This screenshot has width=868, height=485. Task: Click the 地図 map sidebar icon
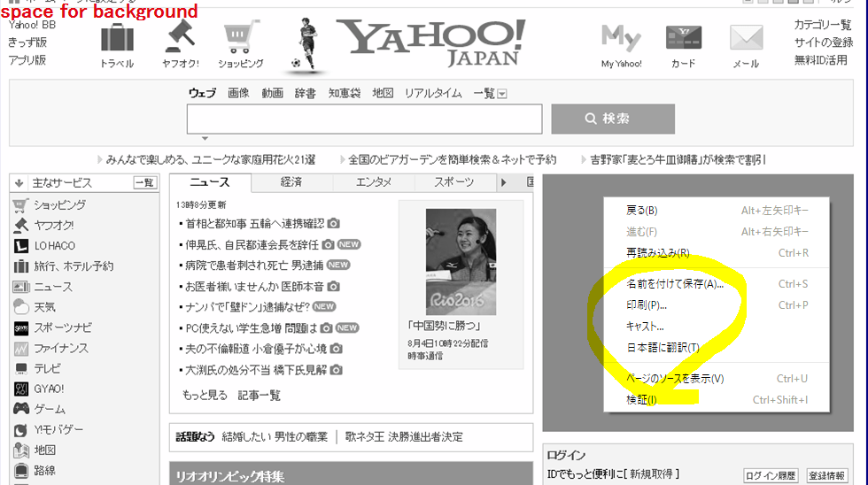coord(21,450)
